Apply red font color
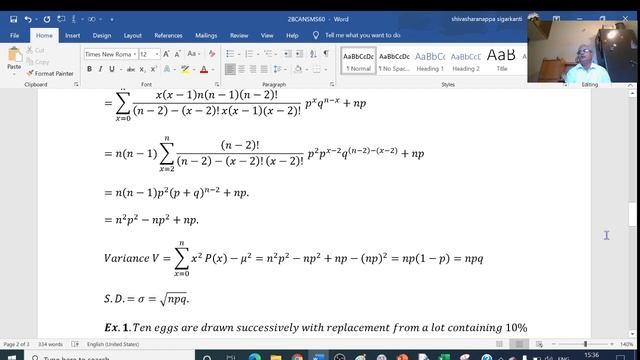 [x=204, y=70]
